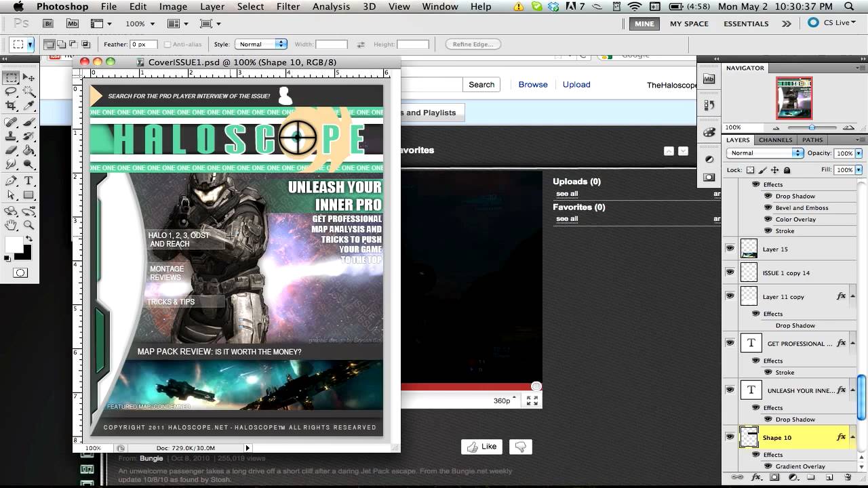
Task: Click the foreground color swatch
Action: tap(14, 245)
